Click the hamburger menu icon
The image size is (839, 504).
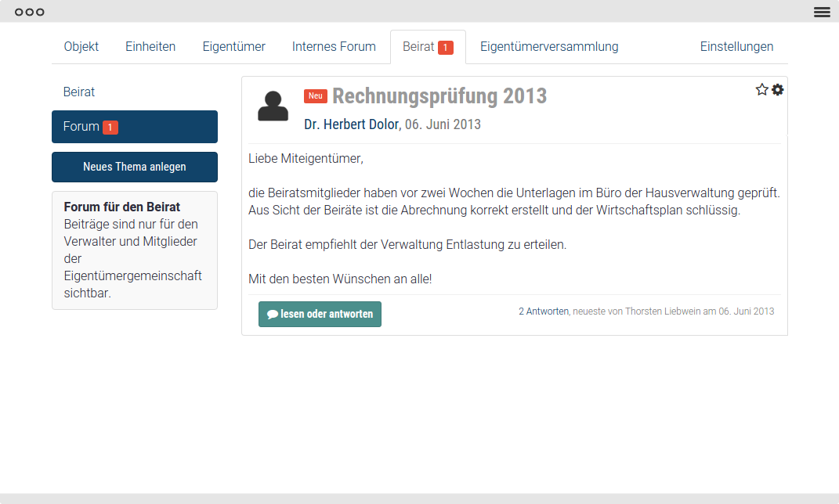point(822,12)
